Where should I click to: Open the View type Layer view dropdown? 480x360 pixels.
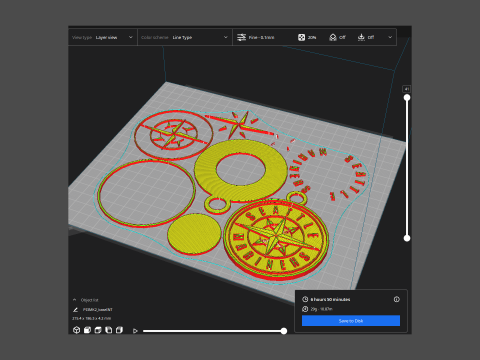click(x=103, y=37)
